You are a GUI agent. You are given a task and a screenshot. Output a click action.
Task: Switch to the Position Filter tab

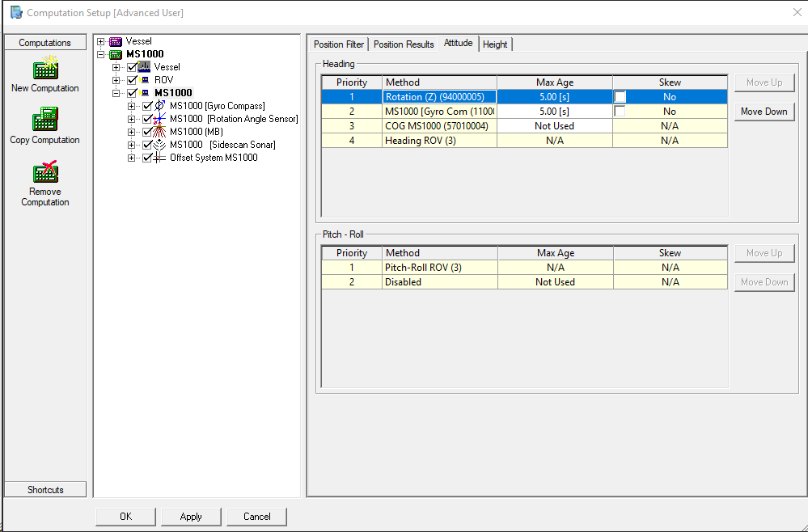339,44
